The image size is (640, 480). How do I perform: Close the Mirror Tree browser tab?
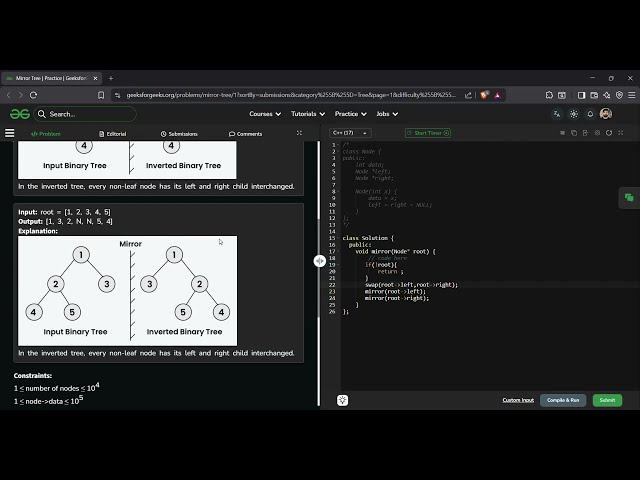point(96,78)
